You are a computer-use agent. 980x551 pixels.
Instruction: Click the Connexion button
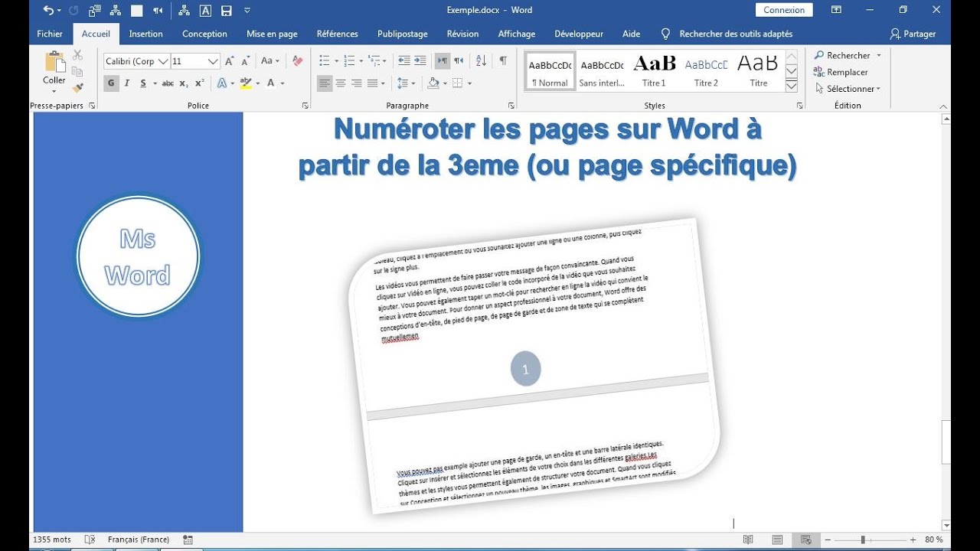784,10
